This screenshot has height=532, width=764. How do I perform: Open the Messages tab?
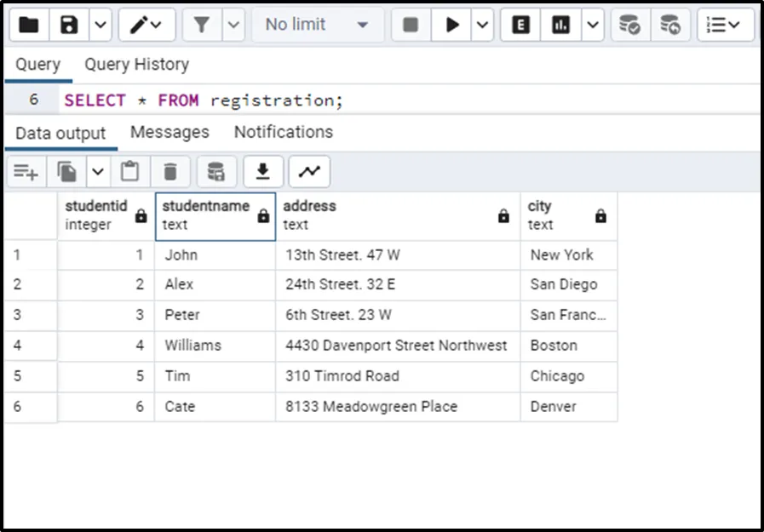point(169,132)
